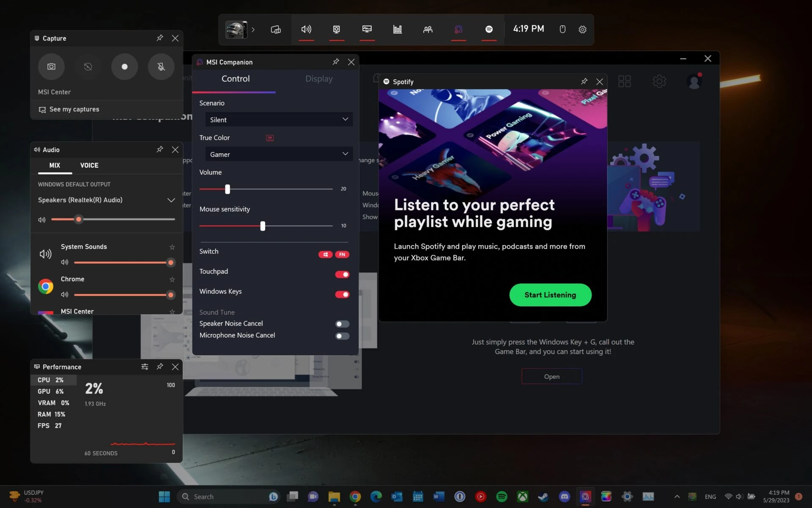Toggle the FN Switch button

pos(342,254)
